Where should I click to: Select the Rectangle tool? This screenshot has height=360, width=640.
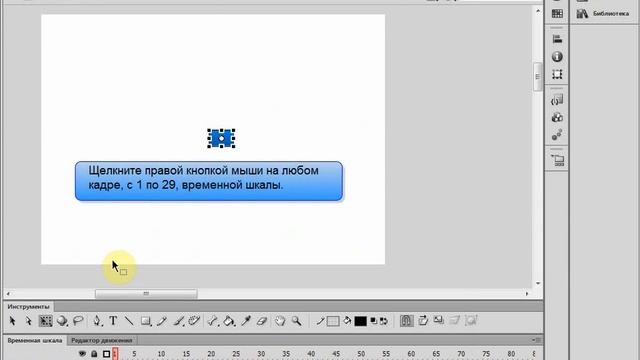point(146,321)
